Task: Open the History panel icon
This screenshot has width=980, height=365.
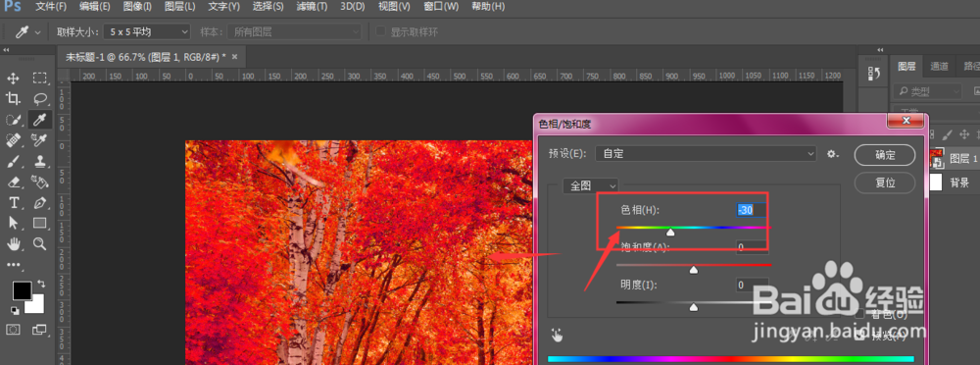Action: click(x=874, y=74)
